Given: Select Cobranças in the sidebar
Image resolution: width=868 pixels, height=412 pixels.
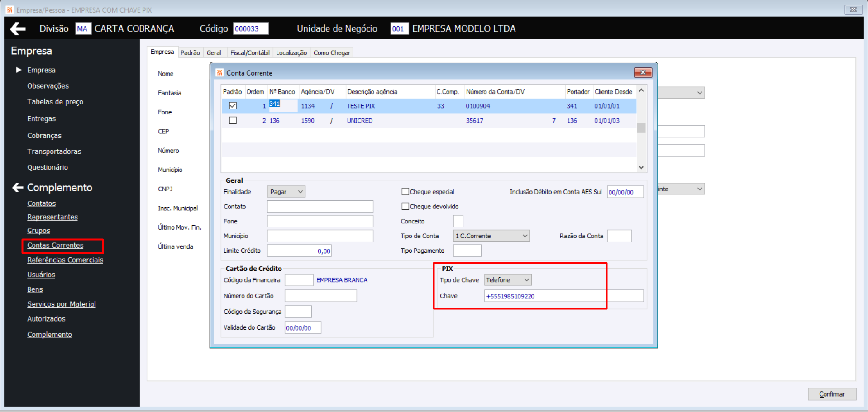Looking at the screenshot, I should pyautogui.click(x=44, y=136).
